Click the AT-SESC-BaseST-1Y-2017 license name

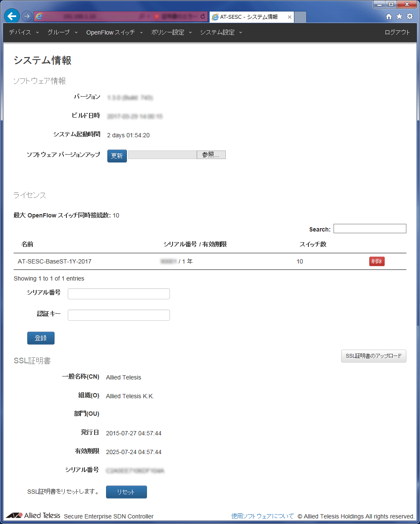pyautogui.click(x=55, y=261)
